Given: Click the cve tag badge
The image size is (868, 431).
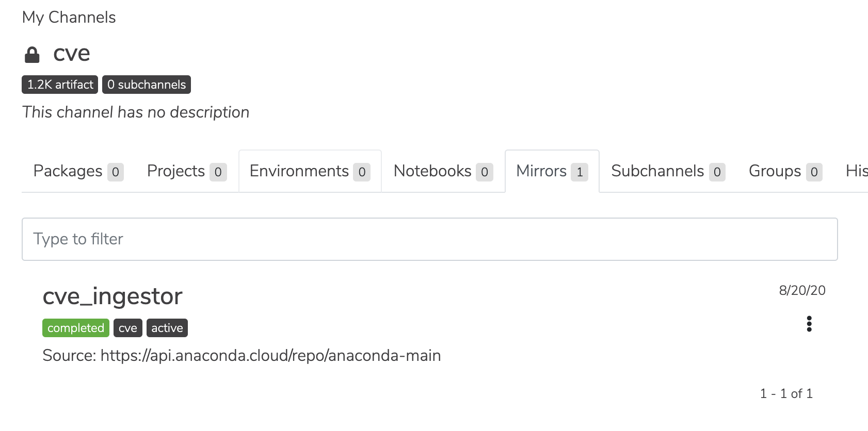Looking at the screenshot, I should point(128,328).
